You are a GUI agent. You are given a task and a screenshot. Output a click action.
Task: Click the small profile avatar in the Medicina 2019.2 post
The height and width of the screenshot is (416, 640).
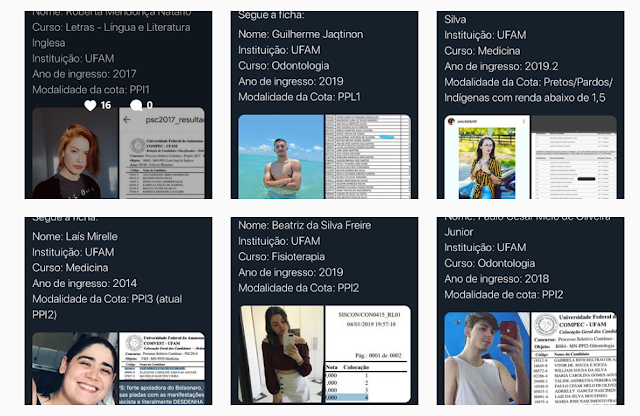click(451, 121)
